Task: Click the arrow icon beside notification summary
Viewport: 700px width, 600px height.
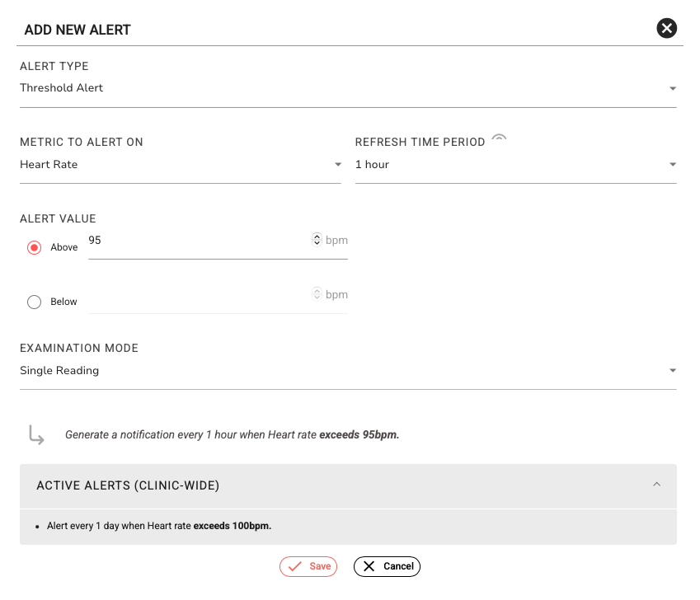Action: point(36,434)
